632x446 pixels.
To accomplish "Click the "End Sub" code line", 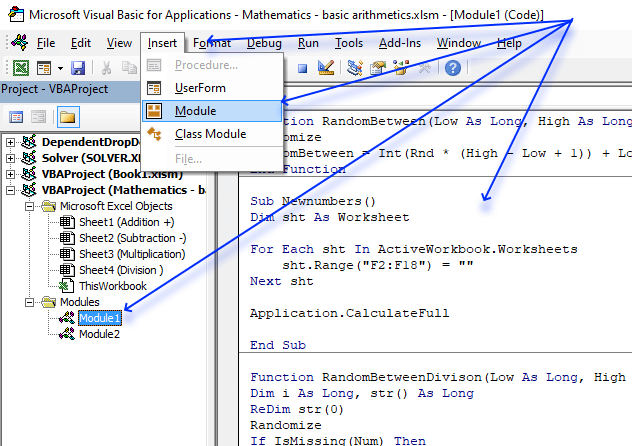I will click(278, 345).
